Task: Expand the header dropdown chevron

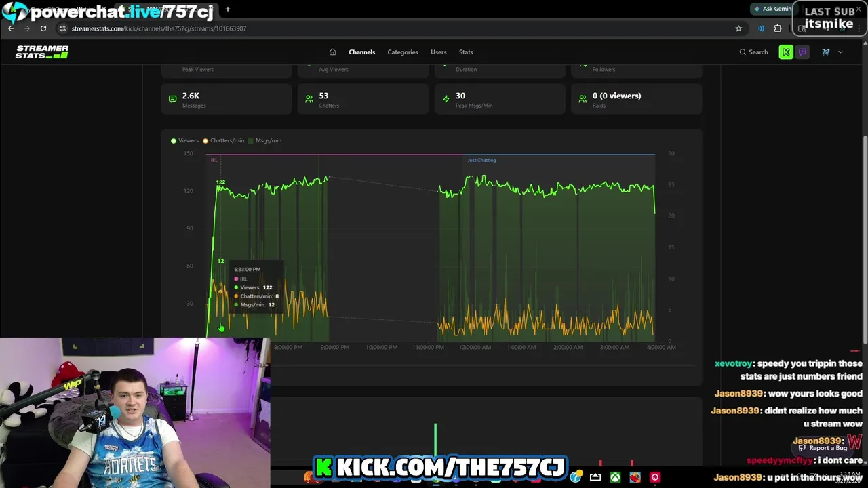Action: pyautogui.click(x=840, y=52)
